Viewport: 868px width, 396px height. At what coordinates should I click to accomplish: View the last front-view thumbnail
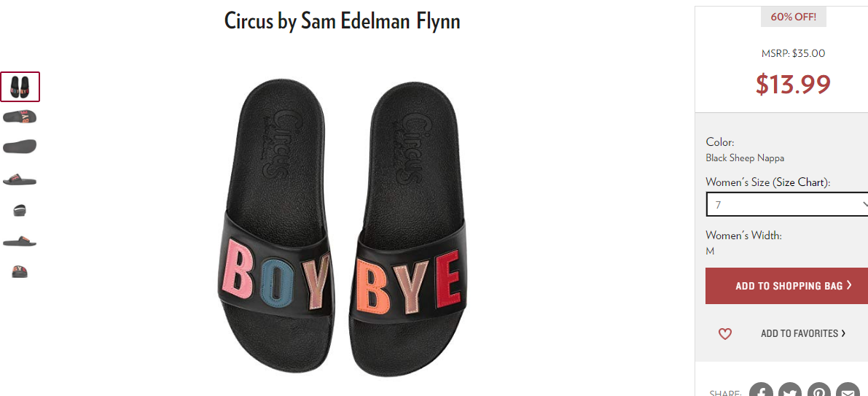point(20,271)
